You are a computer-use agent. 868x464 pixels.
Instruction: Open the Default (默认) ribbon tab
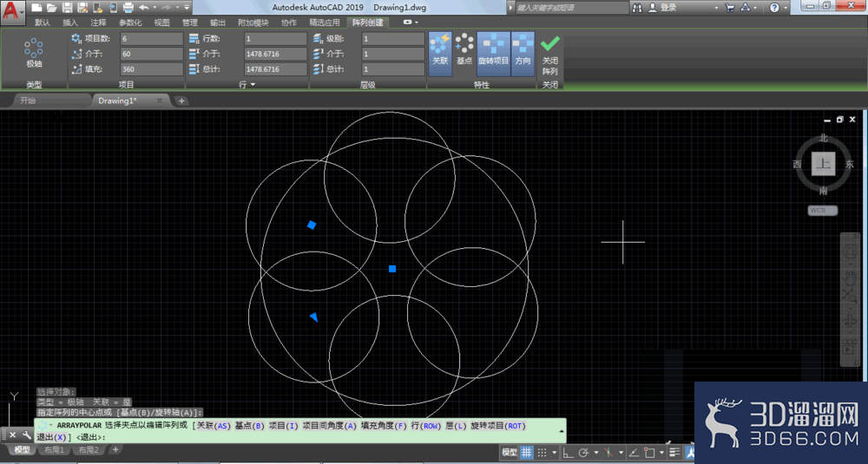click(x=42, y=23)
